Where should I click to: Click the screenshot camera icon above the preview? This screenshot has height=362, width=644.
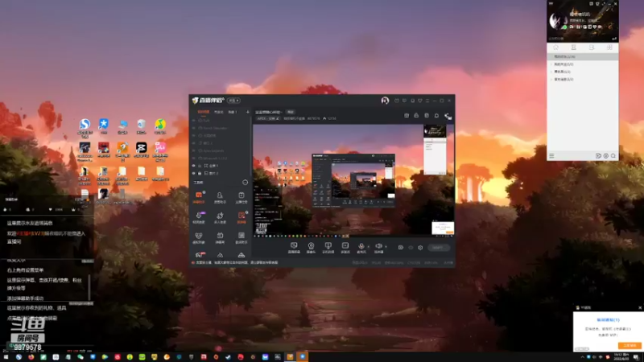pos(407,116)
